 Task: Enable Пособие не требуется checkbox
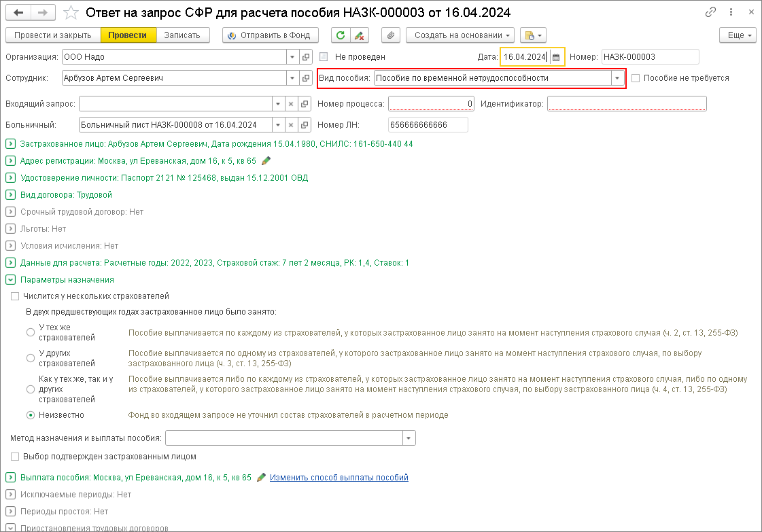click(635, 77)
